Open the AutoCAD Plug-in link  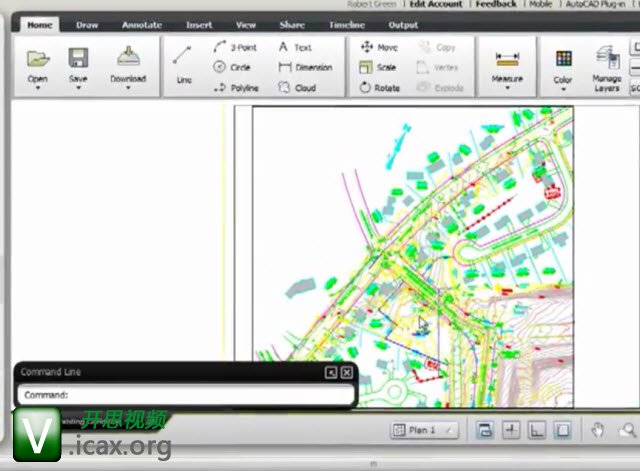coord(595,4)
